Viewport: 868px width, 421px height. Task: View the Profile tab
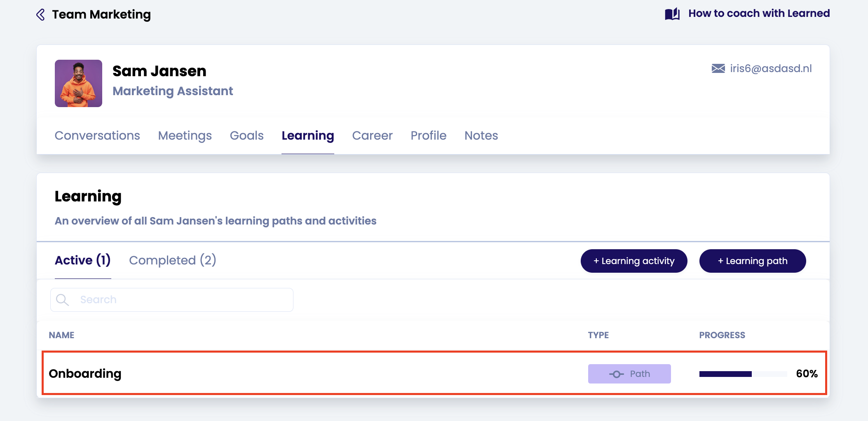tap(428, 136)
